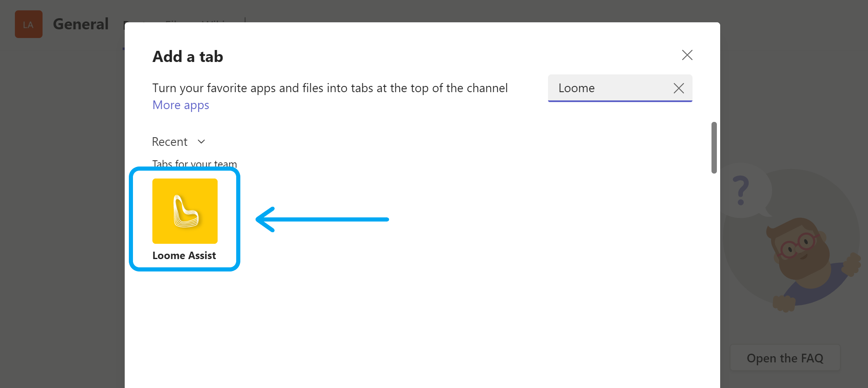Click the Tabs for your team heading
This screenshot has width=868, height=388.
[194, 164]
